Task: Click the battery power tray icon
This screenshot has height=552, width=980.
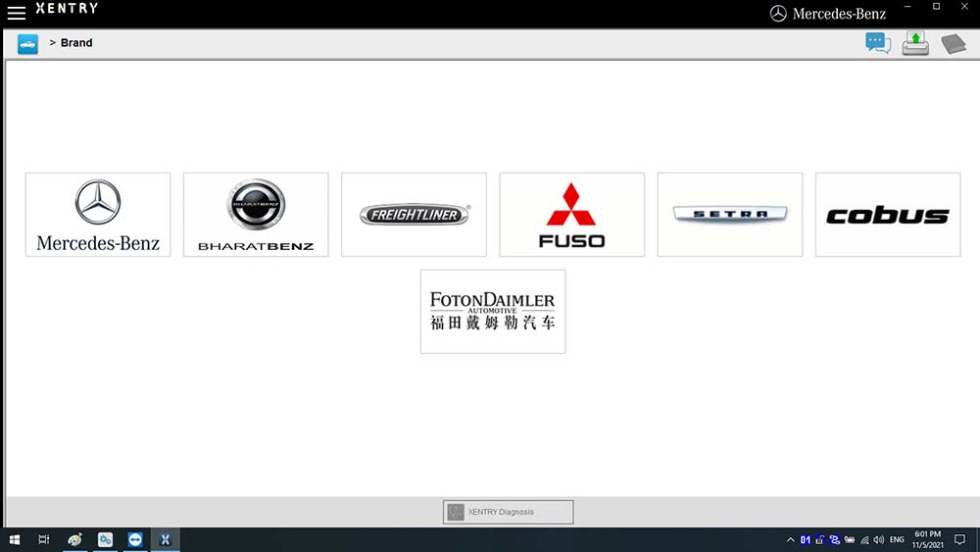Action: (x=850, y=539)
